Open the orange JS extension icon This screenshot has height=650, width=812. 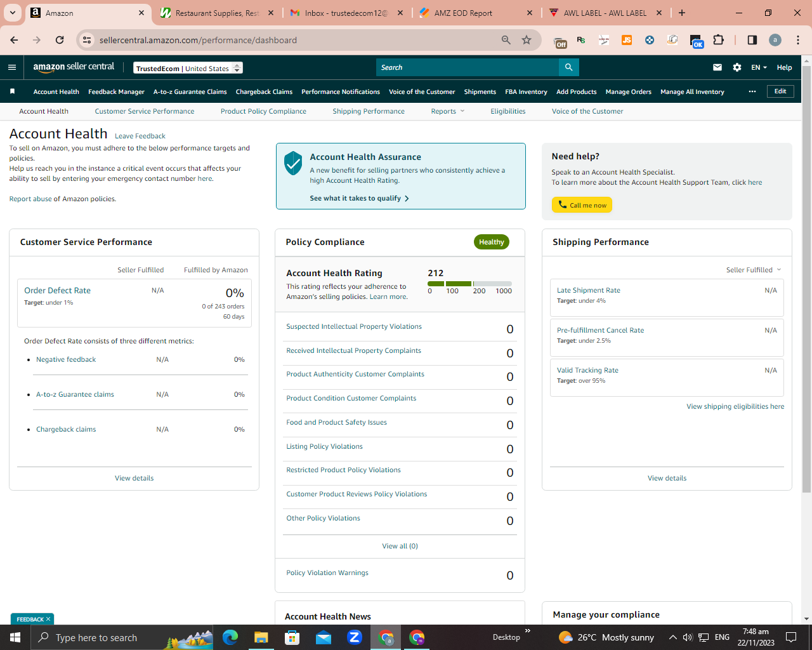(x=627, y=40)
